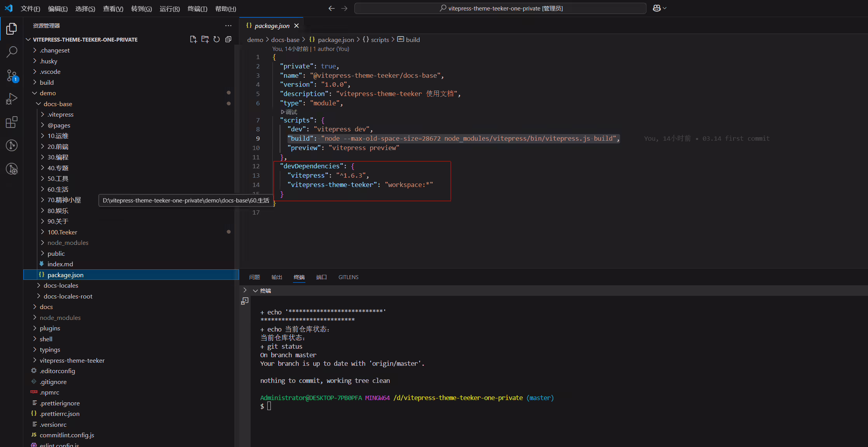Switch to the GITLENS panel tab
Image resolution: width=868 pixels, height=447 pixels.
click(349, 277)
